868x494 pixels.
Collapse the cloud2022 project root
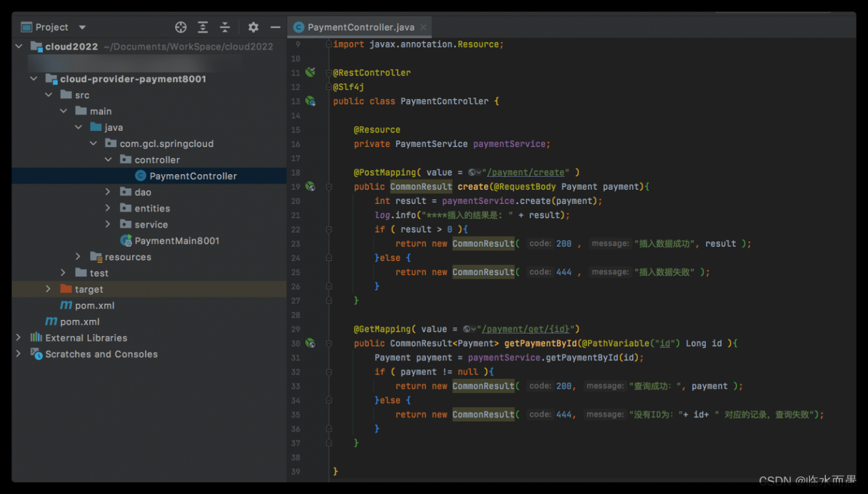click(19, 46)
